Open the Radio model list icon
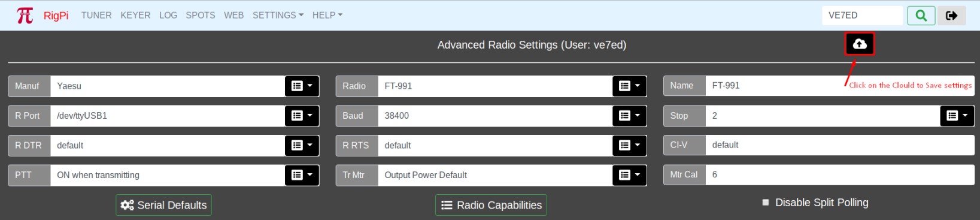The image size is (980, 220). click(x=629, y=86)
